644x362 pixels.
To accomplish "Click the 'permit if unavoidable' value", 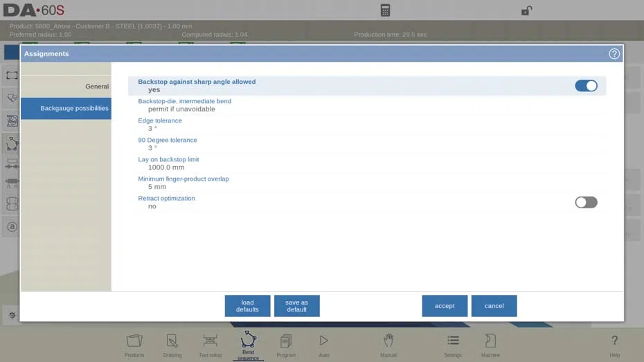I will point(181,109).
